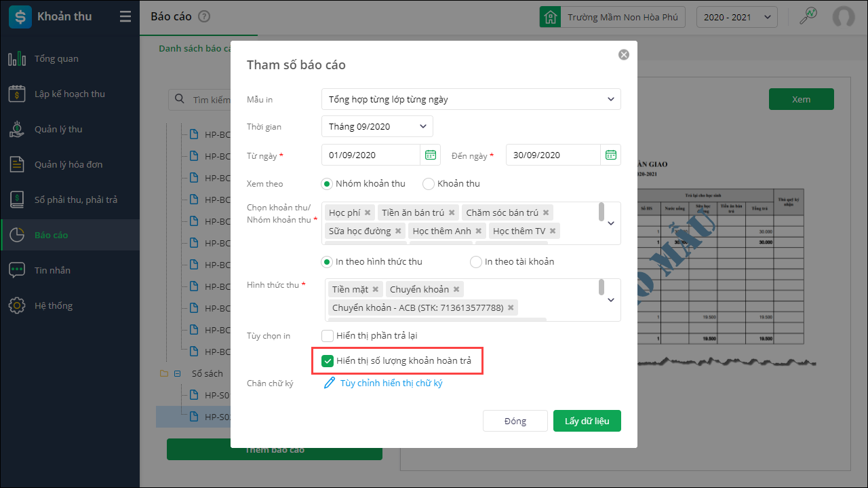Viewport: 868px width, 488px height.
Task: Remove the Tiền ăn bán trú tag
Action: tap(452, 212)
